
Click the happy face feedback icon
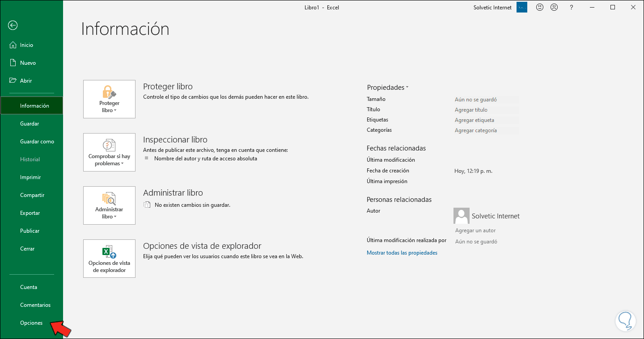pyautogui.click(x=540, y=8)
